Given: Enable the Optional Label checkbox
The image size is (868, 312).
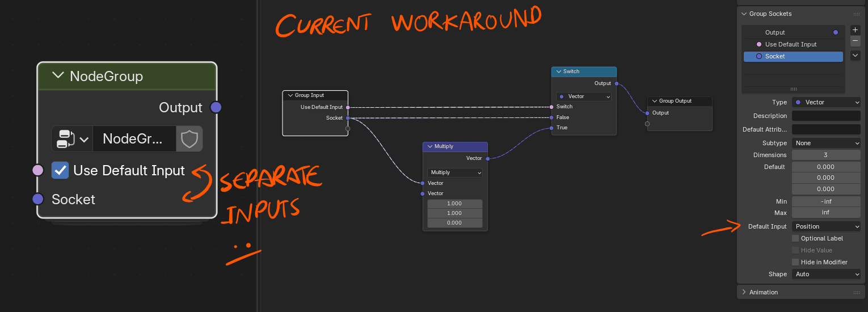Looking at the screenshot, I should pyautogui.click(x=795, y=238).
